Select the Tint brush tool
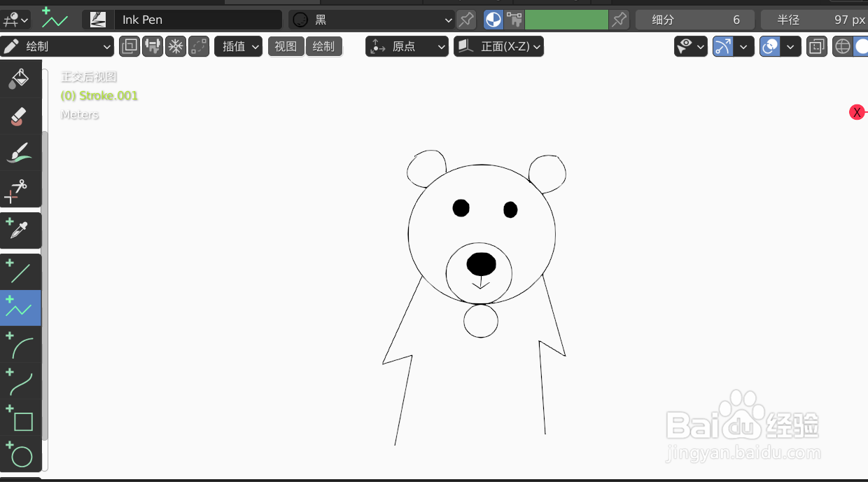This screenshot has height=482, width=868. pos(20,152)
